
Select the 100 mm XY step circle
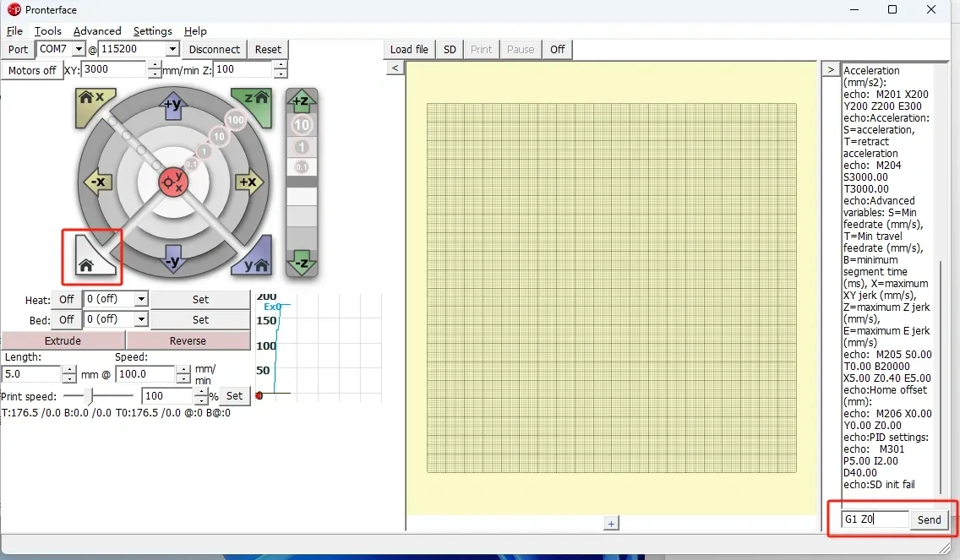tap(236, 120)
